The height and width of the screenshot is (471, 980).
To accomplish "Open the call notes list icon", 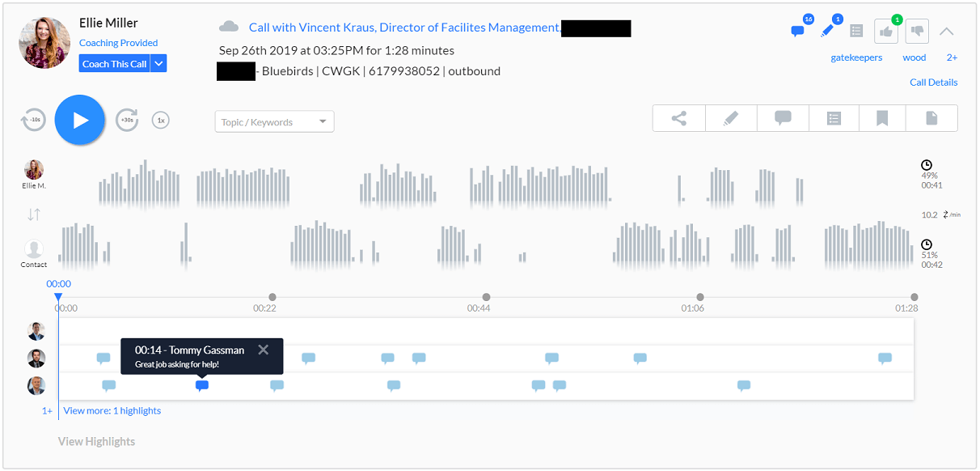I will pos(833,117).
